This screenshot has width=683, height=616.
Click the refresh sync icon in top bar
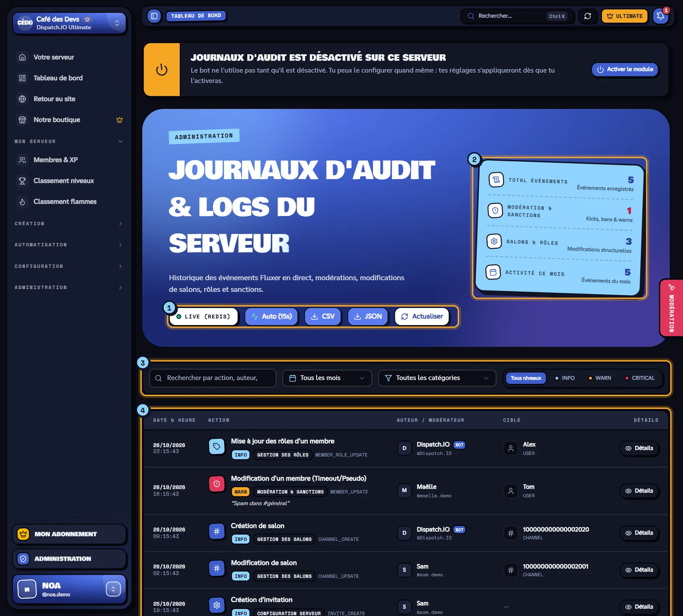588,16
